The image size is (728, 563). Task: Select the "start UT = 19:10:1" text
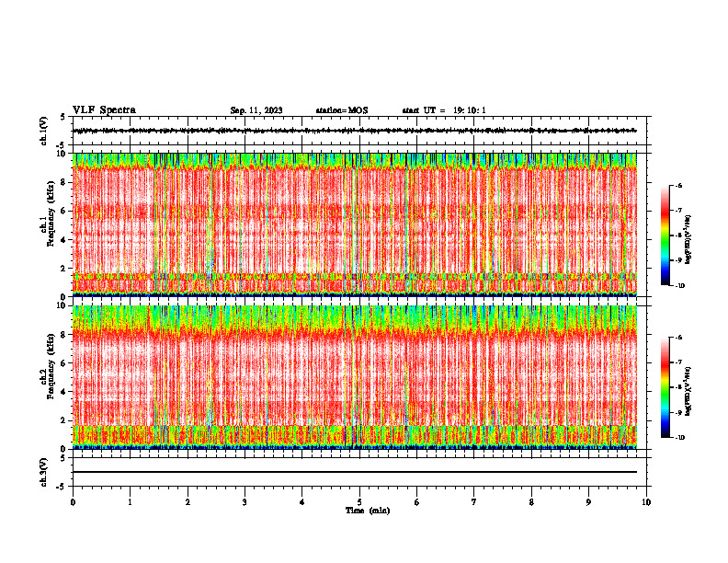click(x=444, y=110)
